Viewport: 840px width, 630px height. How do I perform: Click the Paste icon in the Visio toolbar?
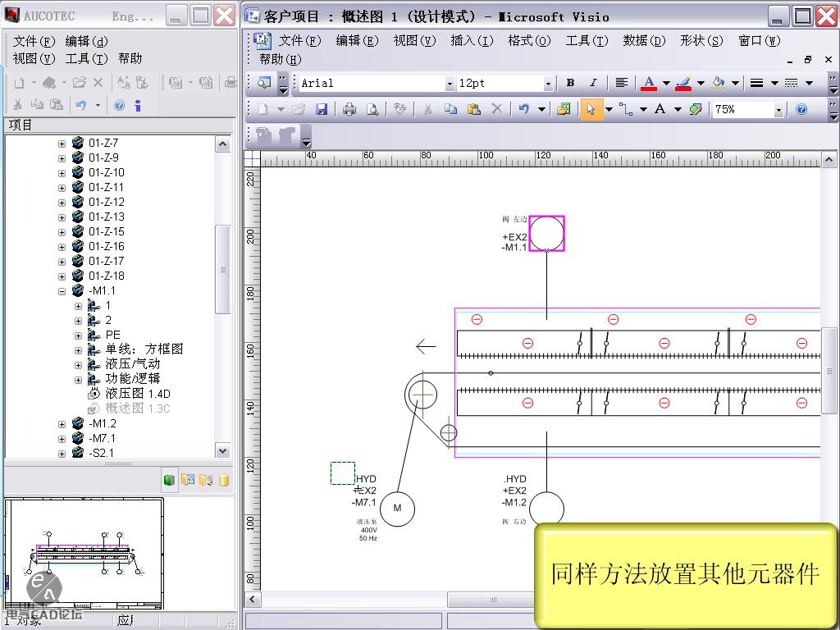[473, 108]
